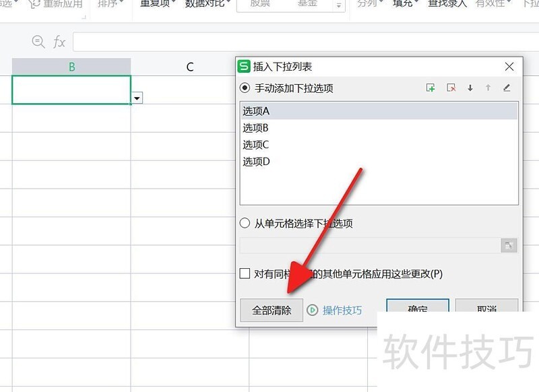Move the selected option up

(x=488, y=88)
